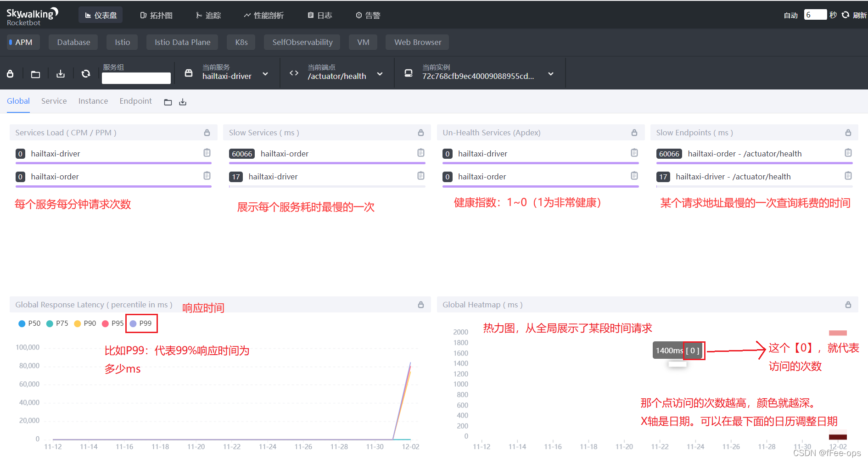The image size is (868, 462).
Task: Toggle the P99 legend series
Action: pos(140,323)
